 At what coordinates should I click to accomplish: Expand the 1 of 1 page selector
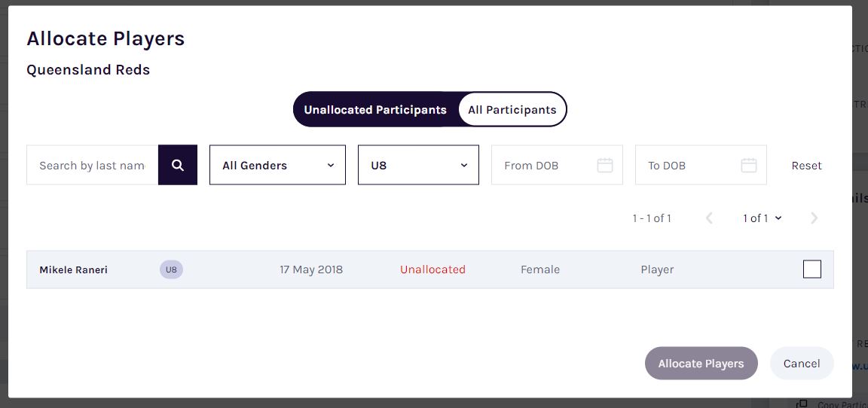point(763,218)
